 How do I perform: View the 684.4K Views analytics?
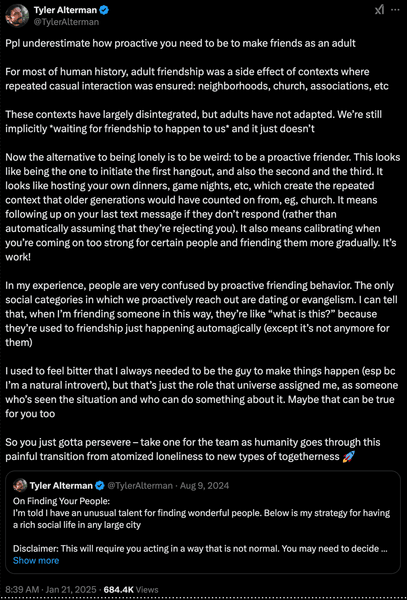click(131, 590)
